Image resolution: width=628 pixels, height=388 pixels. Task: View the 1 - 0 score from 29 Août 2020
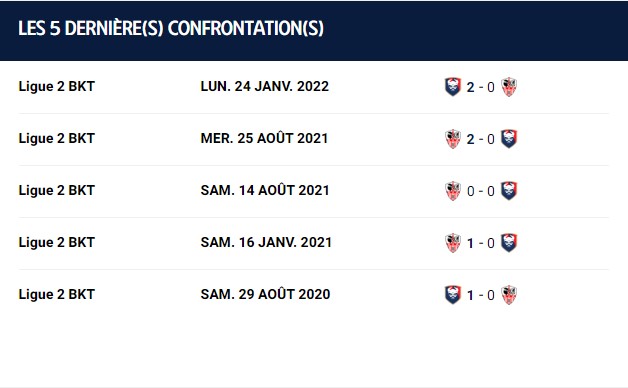pyautogui.click(x=481, y=295)
